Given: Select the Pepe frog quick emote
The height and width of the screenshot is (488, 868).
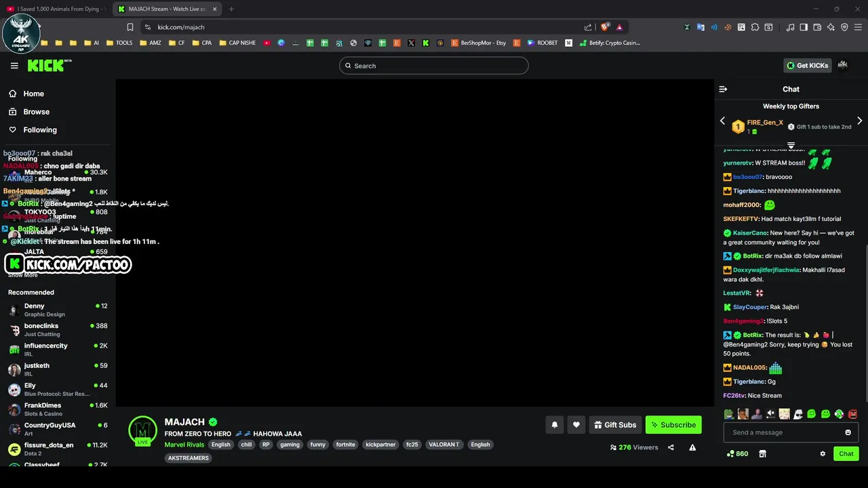Looking at the screenshot, I should pyautogui.click(x=729, y=414).
